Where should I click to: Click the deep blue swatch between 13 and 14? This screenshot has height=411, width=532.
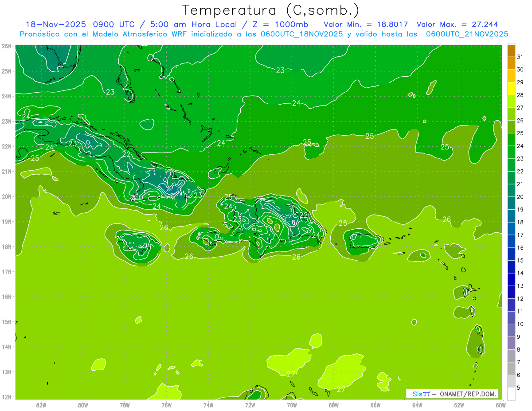[x=511, y=279]
